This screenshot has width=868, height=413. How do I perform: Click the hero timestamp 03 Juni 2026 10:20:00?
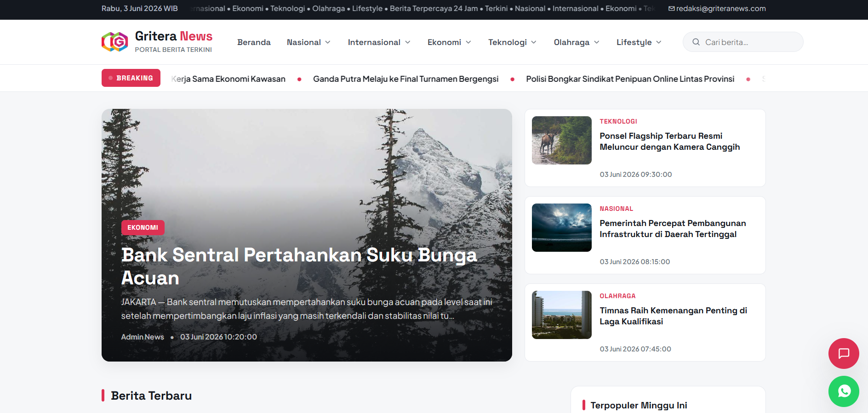tap(218, 337)
